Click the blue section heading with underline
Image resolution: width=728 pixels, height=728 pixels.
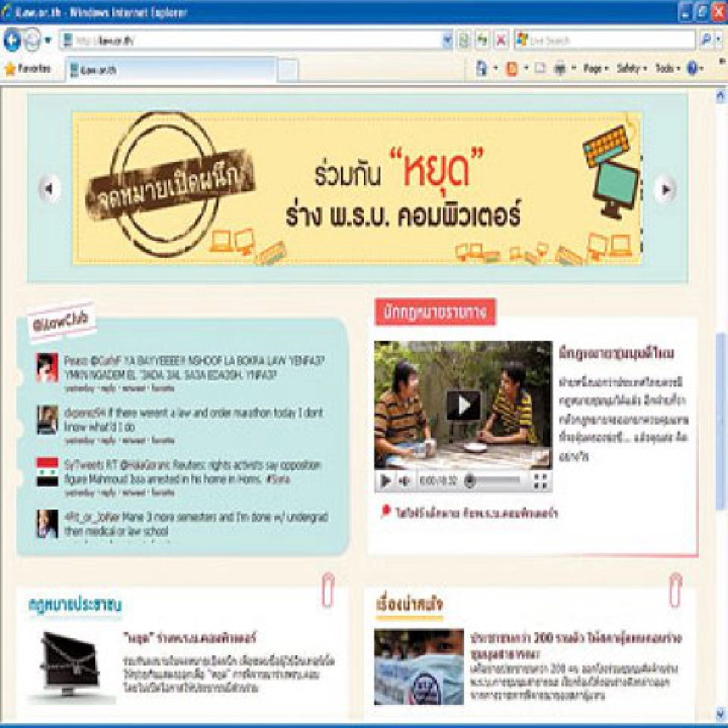tap(75, 605)
